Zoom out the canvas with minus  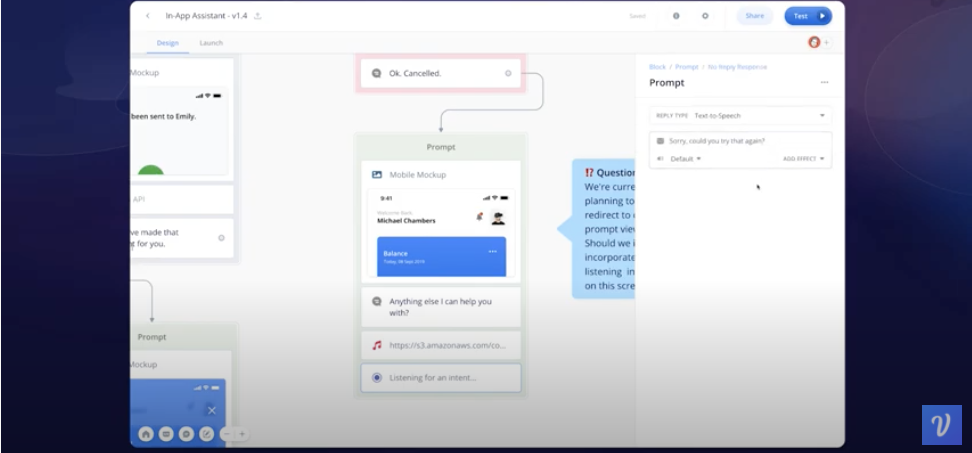tap(226, 434)
